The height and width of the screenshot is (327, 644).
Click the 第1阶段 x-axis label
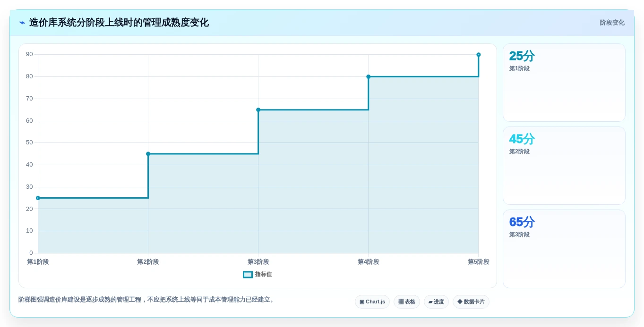click(x=38, y=262)
